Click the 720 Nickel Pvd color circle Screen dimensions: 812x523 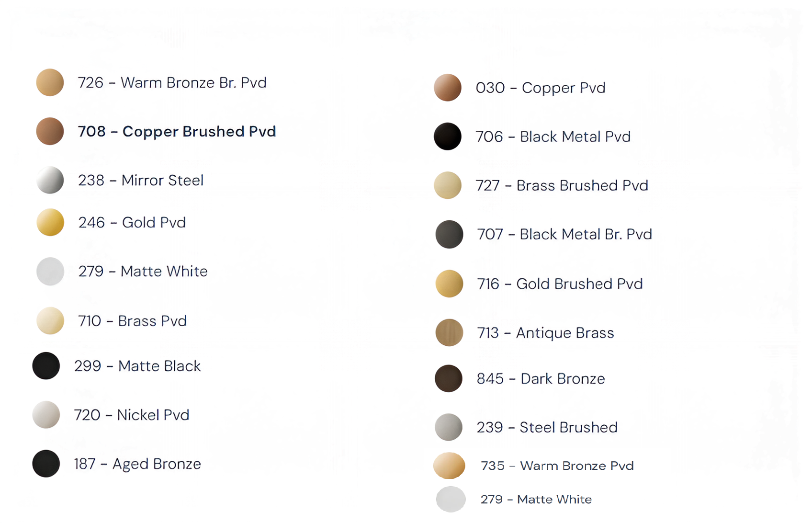pyautogui.click(x=46, y=415)
